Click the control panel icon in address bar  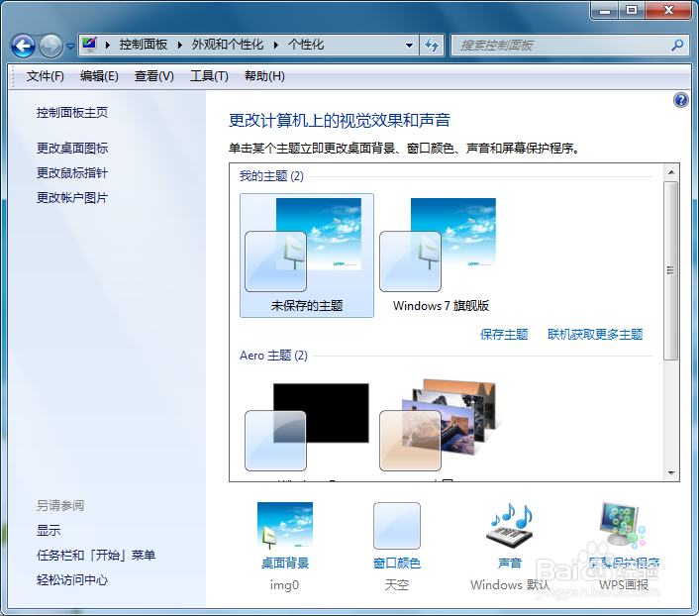90,45
